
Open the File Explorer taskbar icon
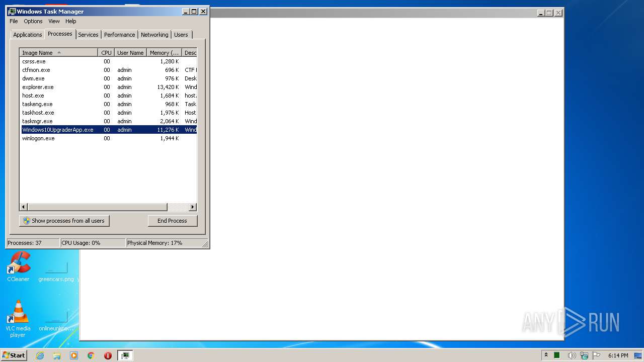click(57, 355)
